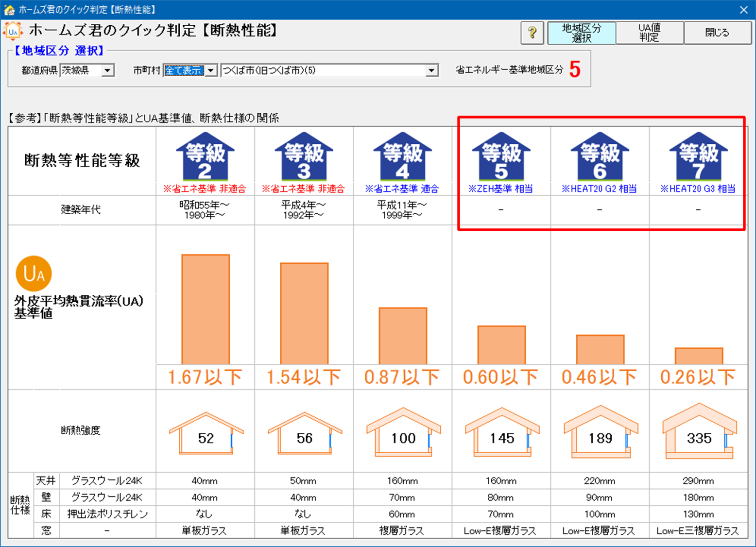Click the 平成4年～ 1992年～ cell
This screenshot has height=547, width=756.
(x=303, y=210)
